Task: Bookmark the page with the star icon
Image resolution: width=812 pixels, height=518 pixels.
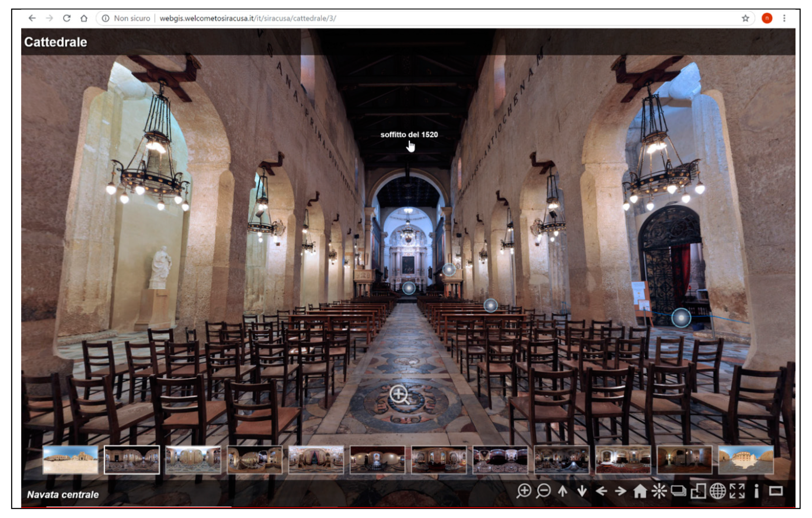Action: (x=745, y=18)
